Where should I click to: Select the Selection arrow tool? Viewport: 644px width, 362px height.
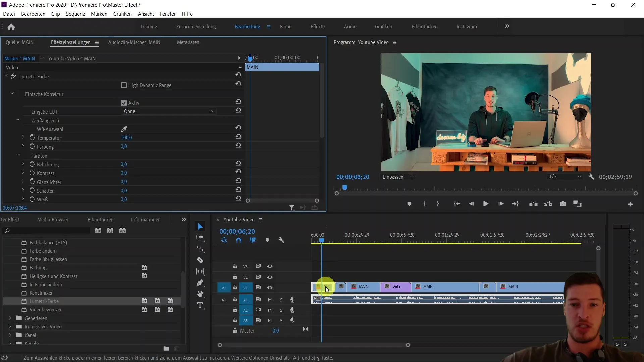point(200,226)
